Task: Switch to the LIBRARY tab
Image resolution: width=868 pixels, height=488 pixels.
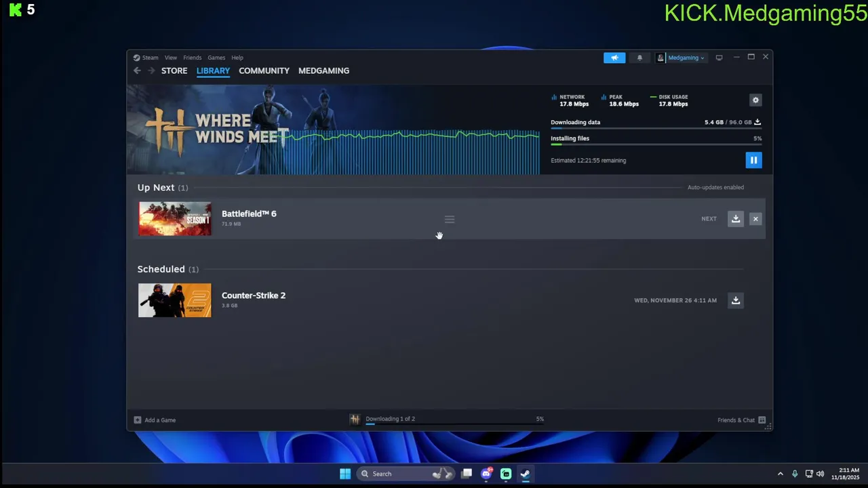Action: (213, 70)
